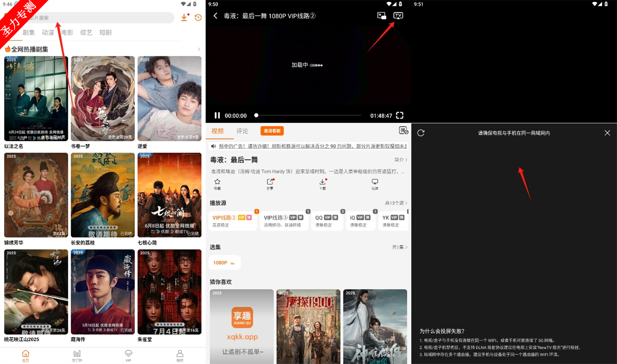The width and height of the screenshot is (617, 364).
Task: Enter fullscreen video mode
Action: point(400,115)
